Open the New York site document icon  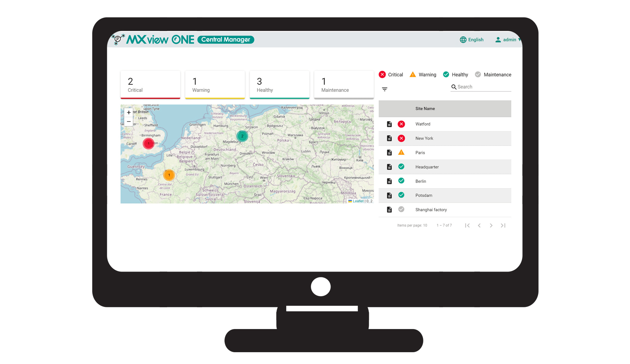(x=389, y=138)
